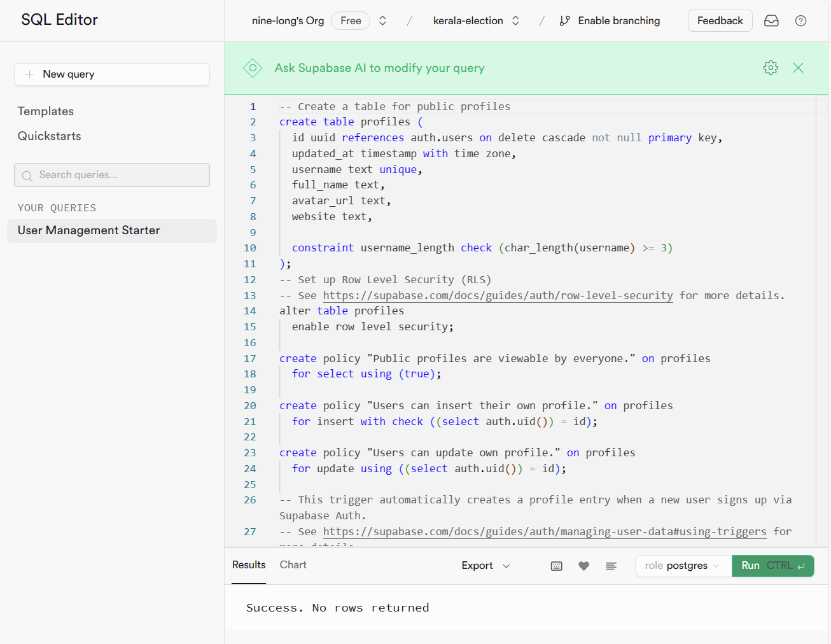Expand organization switcher next to Free badge

point(382,21)
